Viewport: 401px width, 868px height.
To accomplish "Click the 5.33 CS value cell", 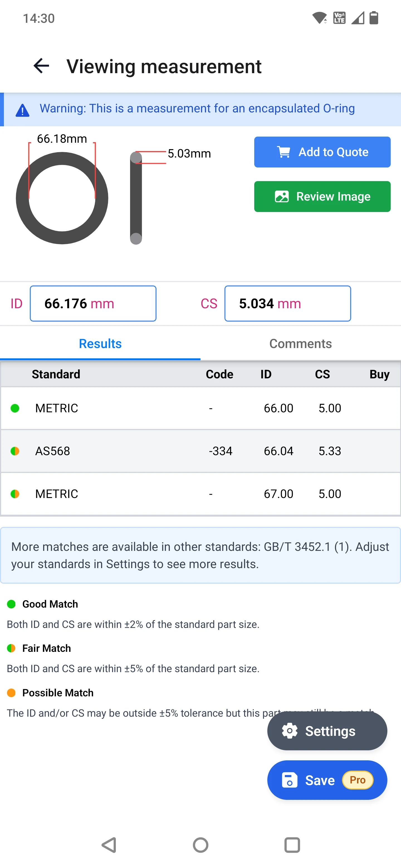I will click(x=330, y=451).
